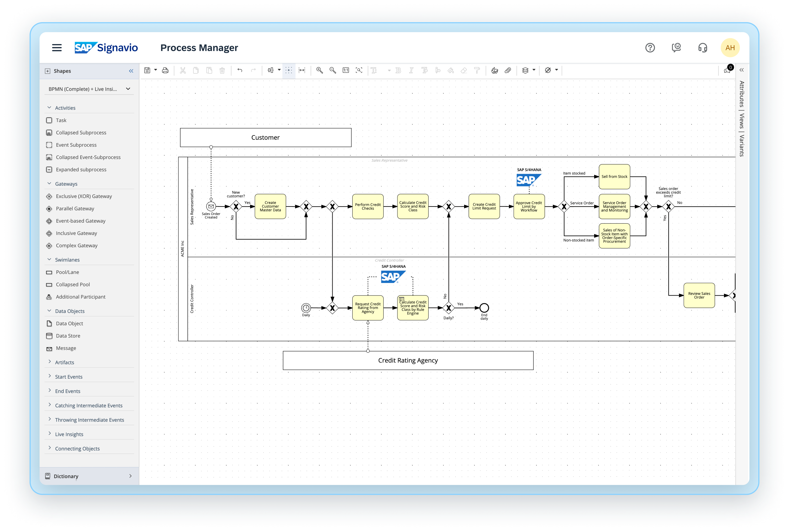Collapse the Gateways section
Image resolution: width=789 pixels, height=532 pixels.
pyautogui.click(x=50, y=183)
